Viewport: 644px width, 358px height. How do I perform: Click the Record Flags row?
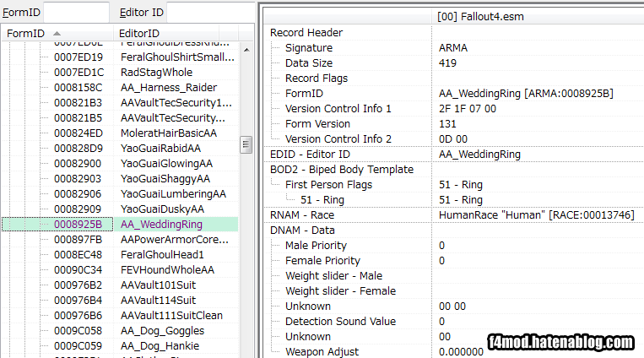[x=454, y=78]
